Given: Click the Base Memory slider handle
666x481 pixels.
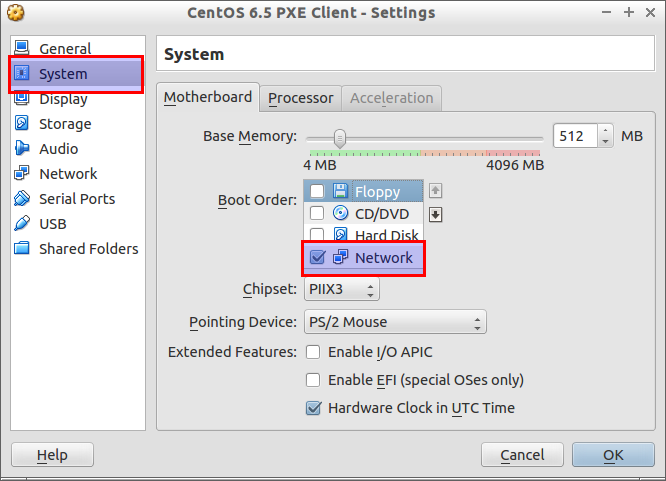Looking at the screenshot, I should 340,139.
